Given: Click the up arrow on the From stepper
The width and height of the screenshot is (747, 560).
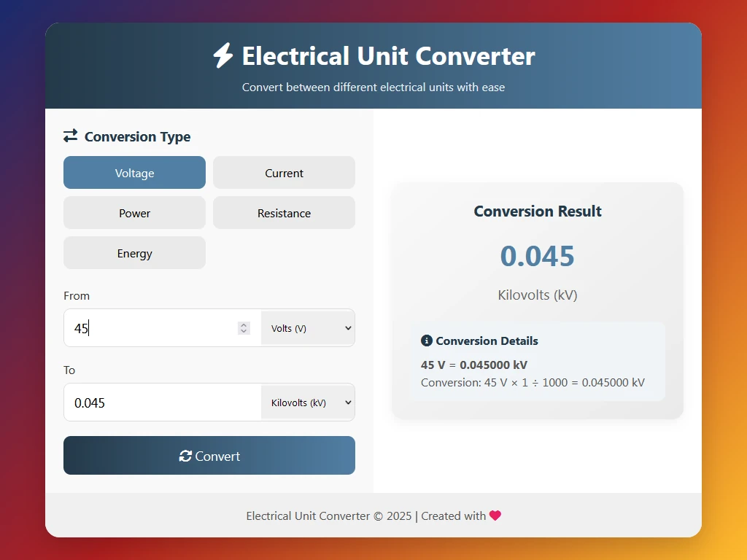Looking at the screenshot, I should pyautogui.click(x=243, y=324).
